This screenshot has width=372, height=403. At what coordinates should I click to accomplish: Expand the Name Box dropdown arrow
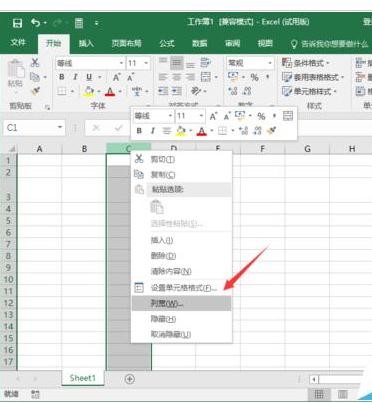pos(60,127)
